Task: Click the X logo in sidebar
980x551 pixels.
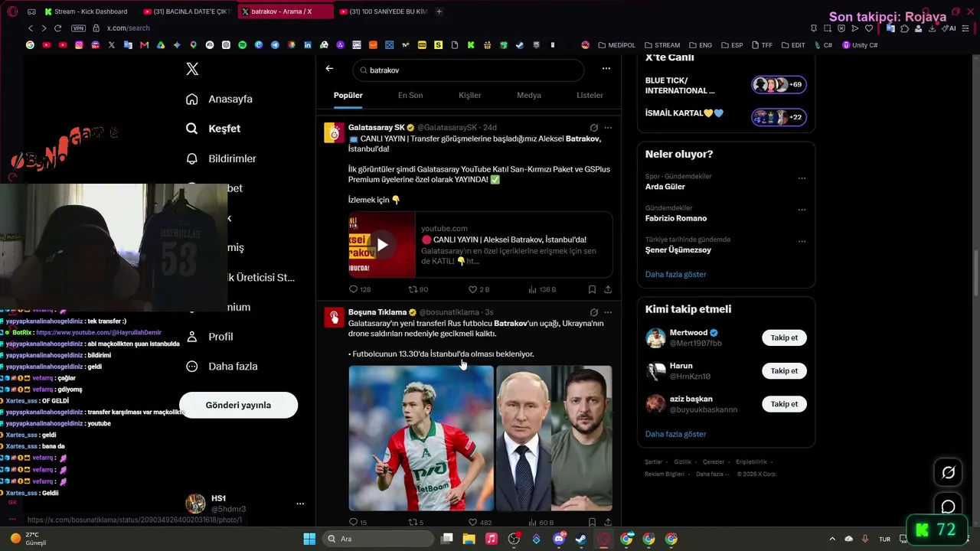Action: click(x=192, y=69)
